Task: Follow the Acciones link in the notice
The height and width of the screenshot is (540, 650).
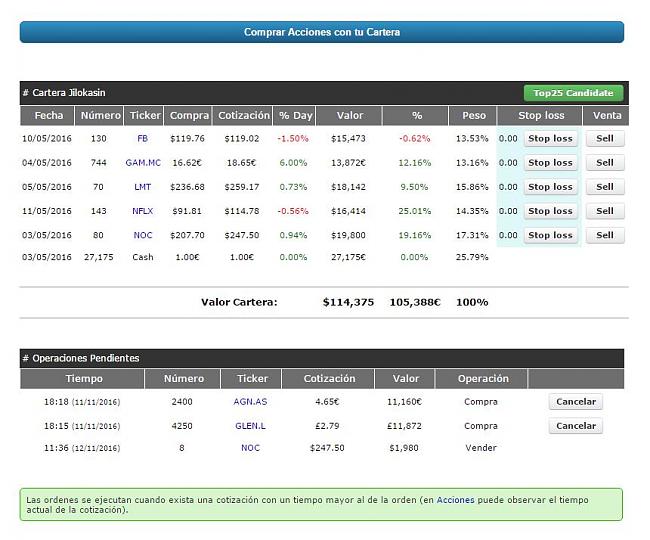Action: click(x=455, y=499)
